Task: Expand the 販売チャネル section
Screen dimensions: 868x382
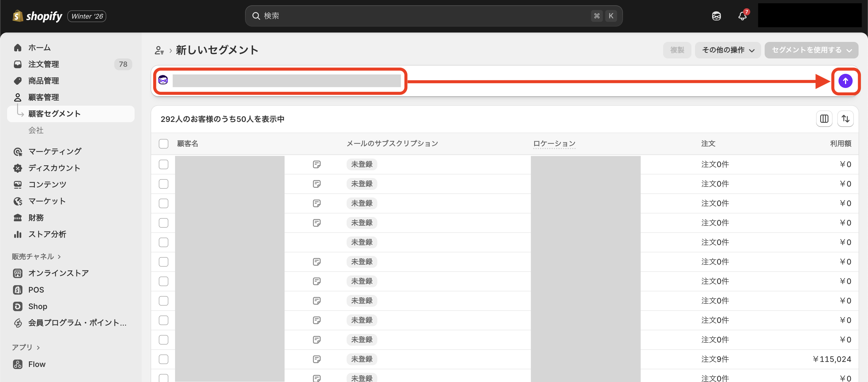Action: pos(36,256)
